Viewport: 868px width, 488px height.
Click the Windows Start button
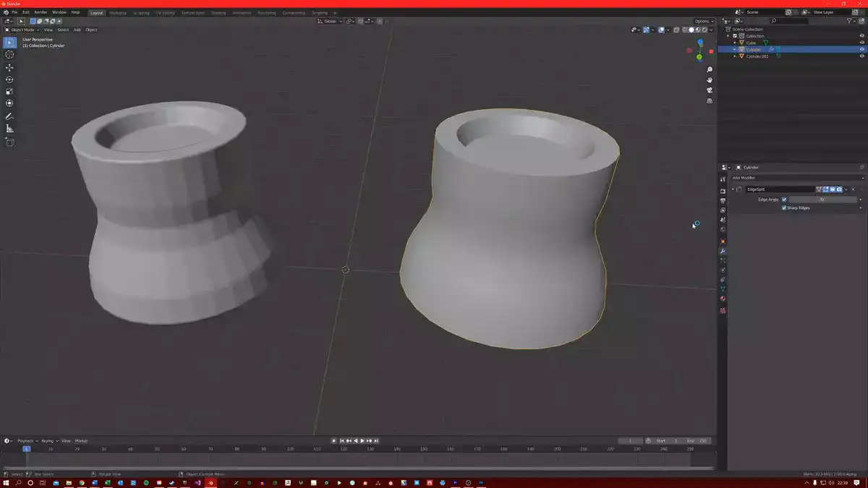click(x=7, y=482)
